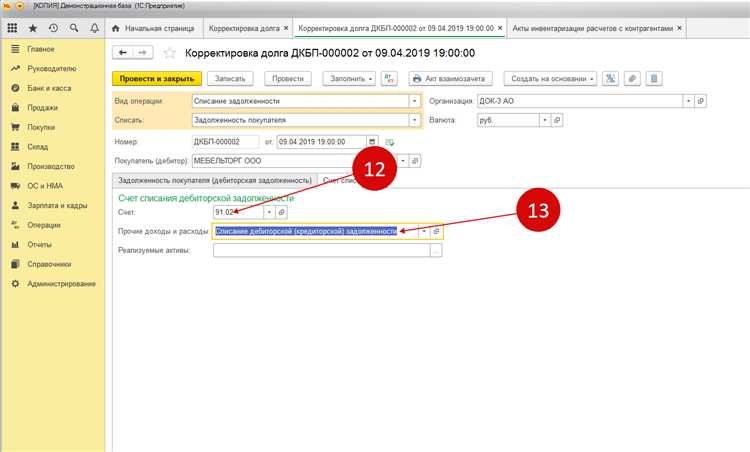This screenshot has width=750, height=452.
Task: Click Провести и закрыть button
Action: (157, 78)
